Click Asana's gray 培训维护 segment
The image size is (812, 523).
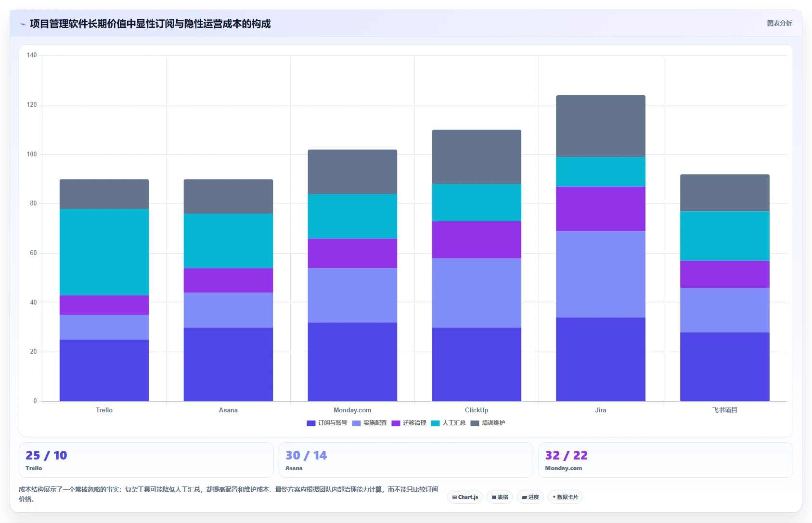click(228, 196)
